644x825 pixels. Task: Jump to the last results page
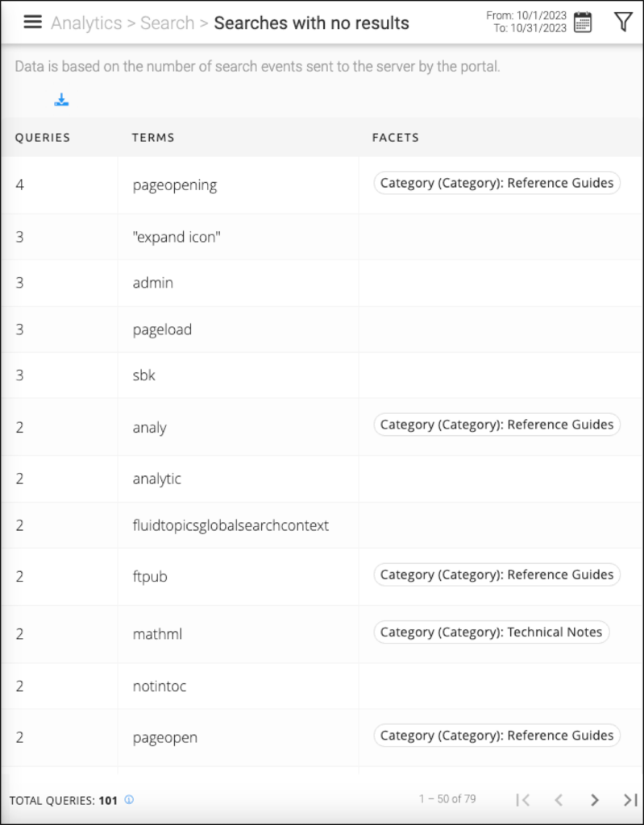(x=630, y=800)
